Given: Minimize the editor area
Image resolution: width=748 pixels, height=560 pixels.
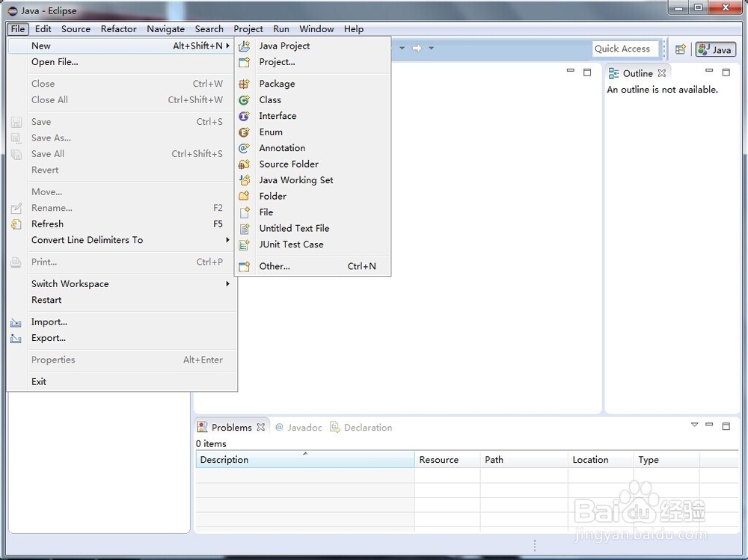Looking at the screenshot, I should (571, 71).
